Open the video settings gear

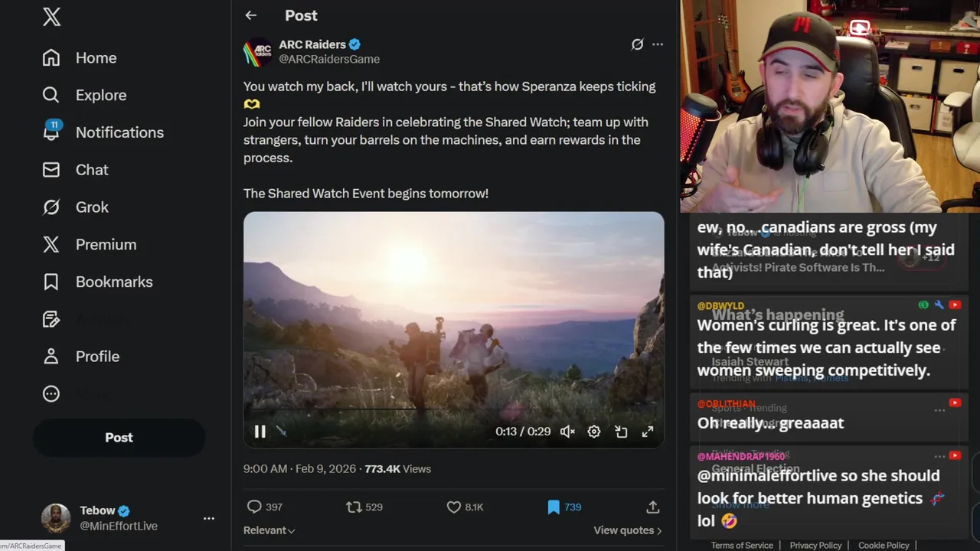tap(593, 432)
